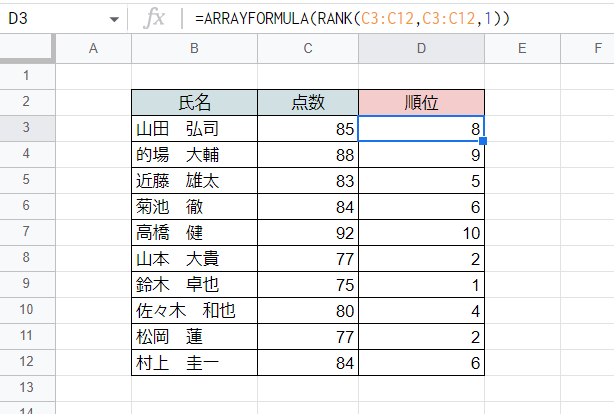Screen dimensions: 614x414
Task: Open the Name box dropdown arrow
Action: pyautogui.click(x=114, y=19)
